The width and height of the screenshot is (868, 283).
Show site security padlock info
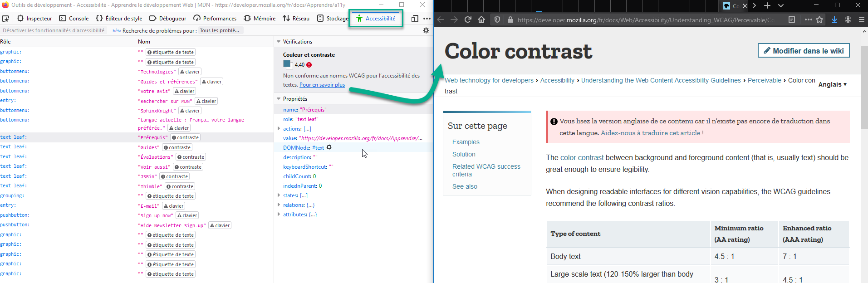tap(510, 20)
